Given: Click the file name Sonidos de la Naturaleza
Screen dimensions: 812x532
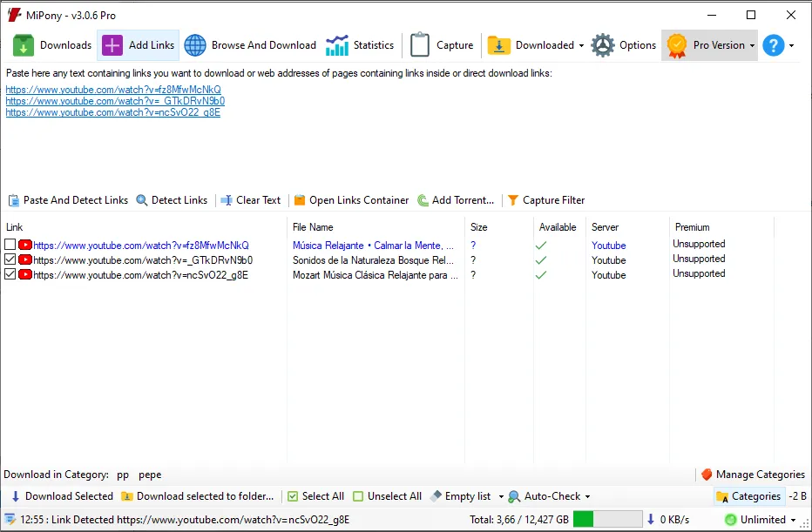Looking at the screenshot, I should click(373, 260).
